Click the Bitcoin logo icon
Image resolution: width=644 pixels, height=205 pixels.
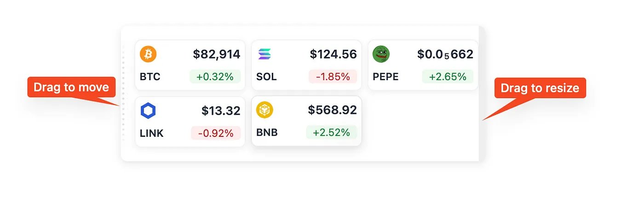pos(148,54)
